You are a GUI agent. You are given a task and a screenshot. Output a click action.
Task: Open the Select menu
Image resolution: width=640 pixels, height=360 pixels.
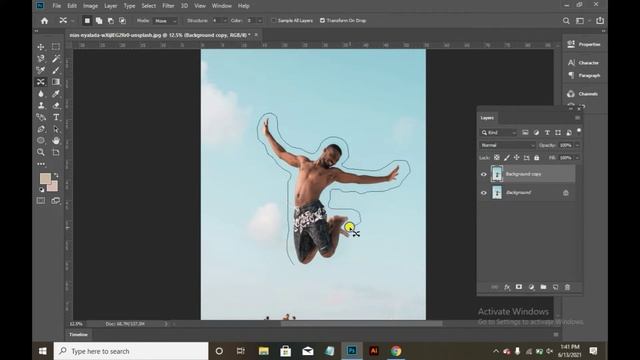pos(149,6)
